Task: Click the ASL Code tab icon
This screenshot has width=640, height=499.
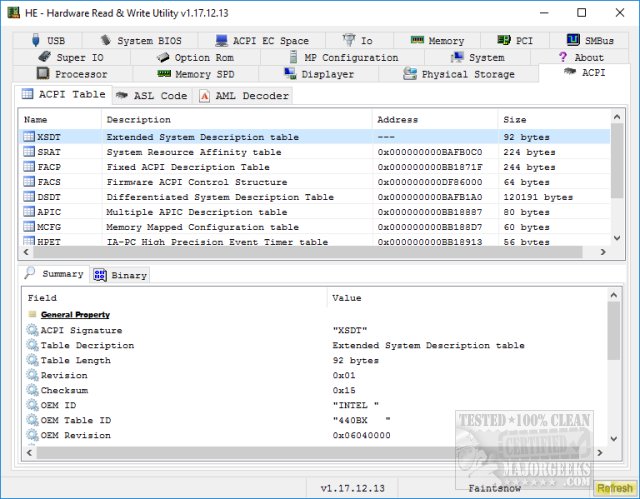Action: [x=122, y=95]
